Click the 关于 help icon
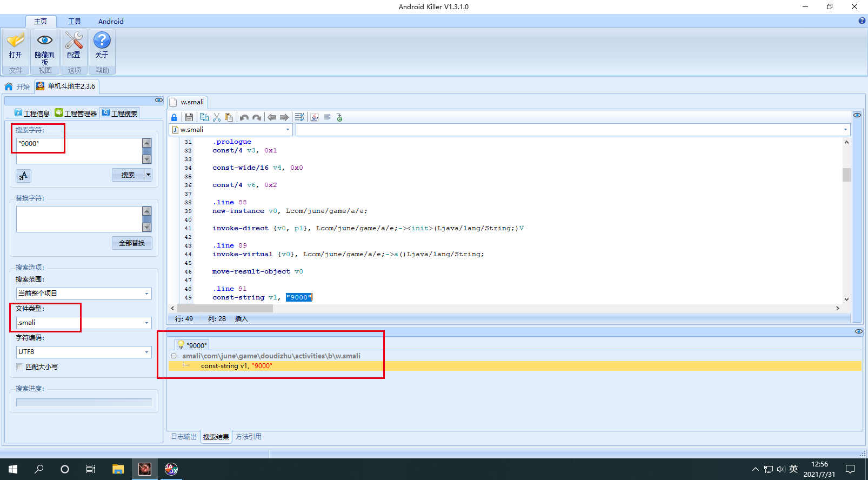Image resolution: width=868 pixels, height=480 pixels. coord(102,41)
